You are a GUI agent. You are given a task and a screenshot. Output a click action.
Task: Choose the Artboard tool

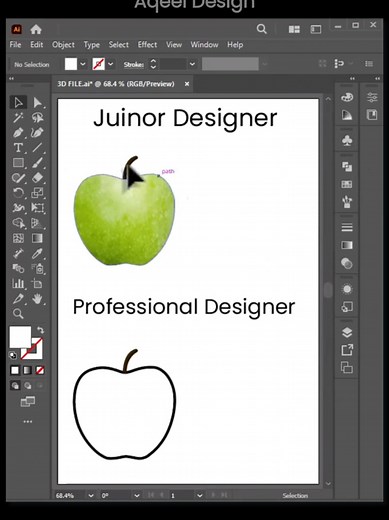click(x=37, y=283)
